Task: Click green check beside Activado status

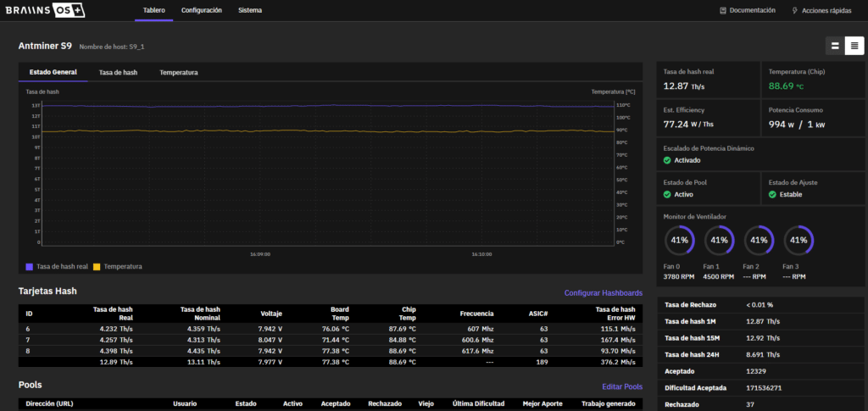Action: [x=667, y=160]
